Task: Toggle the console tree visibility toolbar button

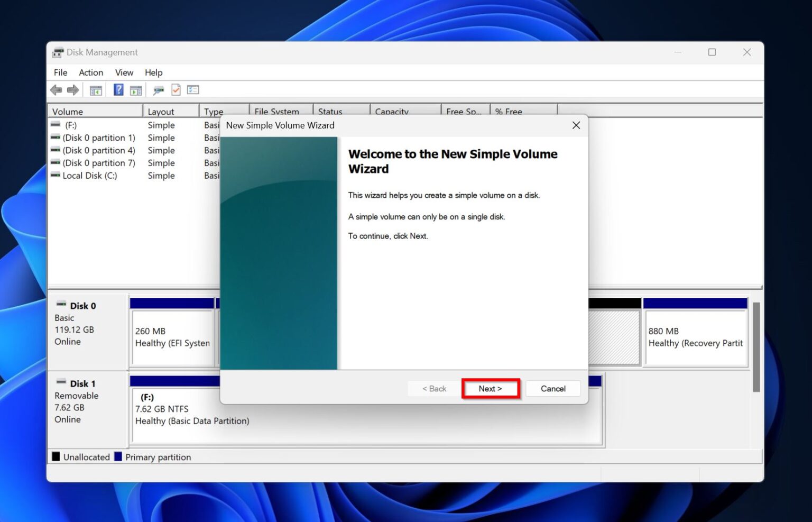Action: click(96, 89)
